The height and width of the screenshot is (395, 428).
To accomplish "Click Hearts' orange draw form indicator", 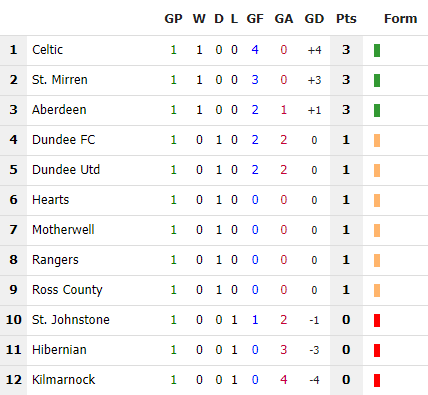I will tap(377, 201).
